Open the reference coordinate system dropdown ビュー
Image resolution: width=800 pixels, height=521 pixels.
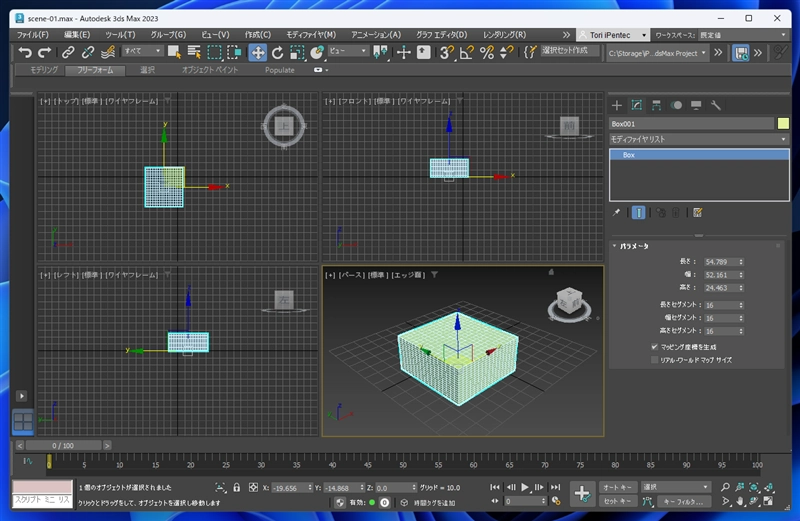[x=348, y=51]
